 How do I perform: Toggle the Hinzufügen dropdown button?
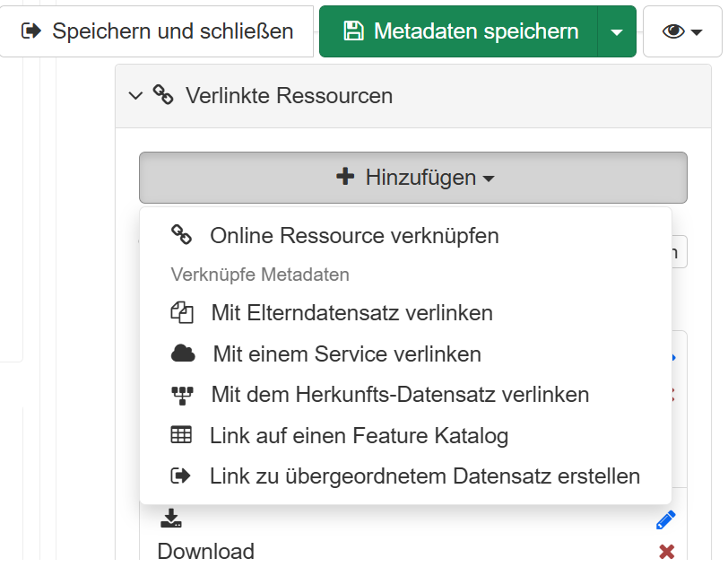(413, 178)
